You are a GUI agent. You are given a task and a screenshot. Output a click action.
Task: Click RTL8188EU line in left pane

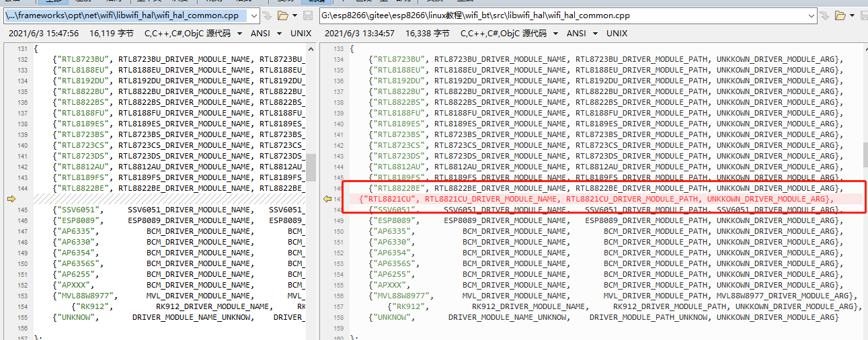(x=178, y=70)
